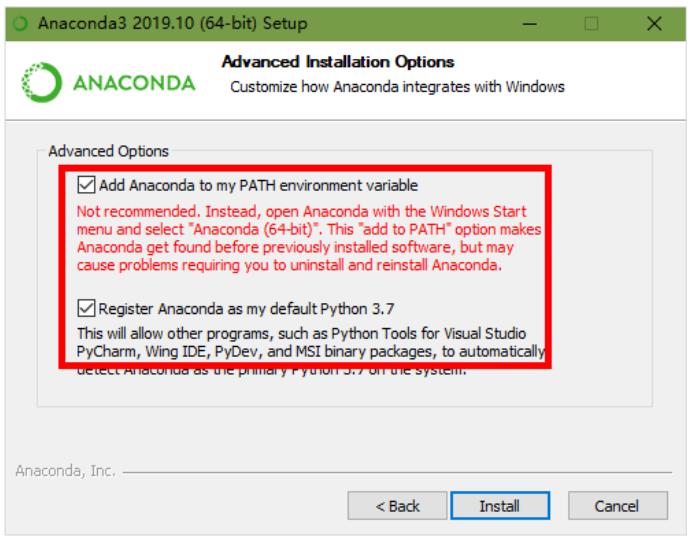Click the 'Advanced Options' group label
This screenshot has height=546, width=693.
[109, 151]
